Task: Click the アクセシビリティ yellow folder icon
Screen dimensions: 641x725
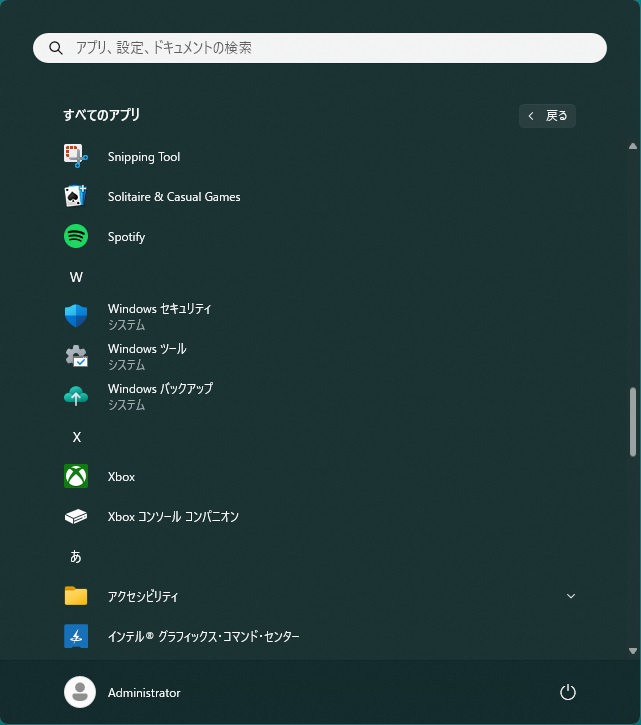Action: click(x=76, y=596)
